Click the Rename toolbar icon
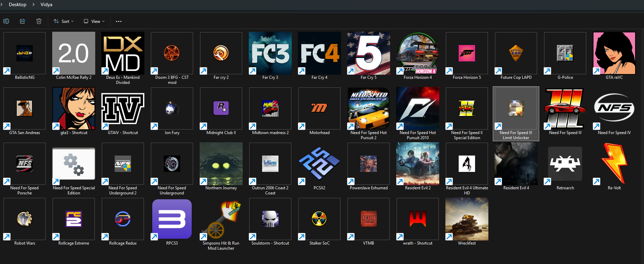The image size is (644, 264). 6,21
